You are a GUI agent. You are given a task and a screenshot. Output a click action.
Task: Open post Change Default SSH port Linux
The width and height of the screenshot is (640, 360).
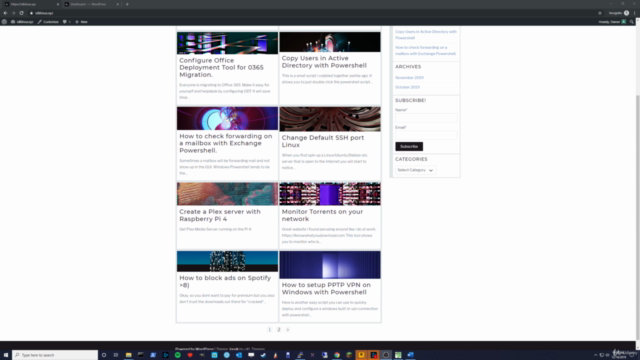(x=323, y=141)
